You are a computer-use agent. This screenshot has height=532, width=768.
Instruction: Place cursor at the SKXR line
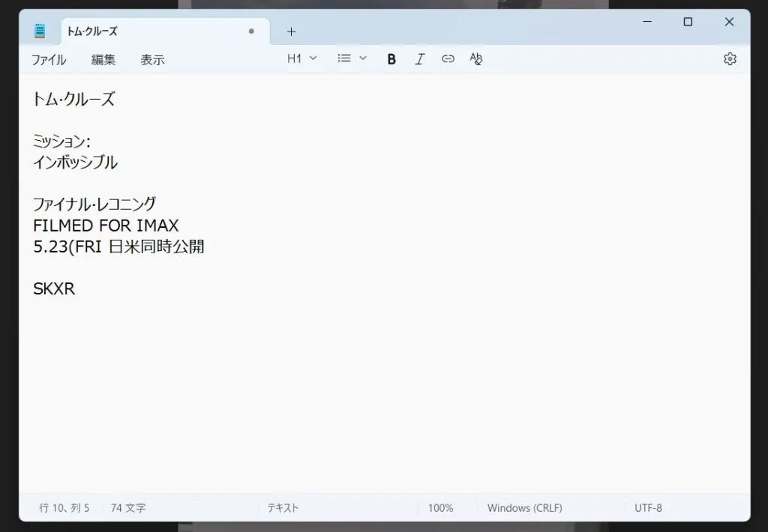54,288
